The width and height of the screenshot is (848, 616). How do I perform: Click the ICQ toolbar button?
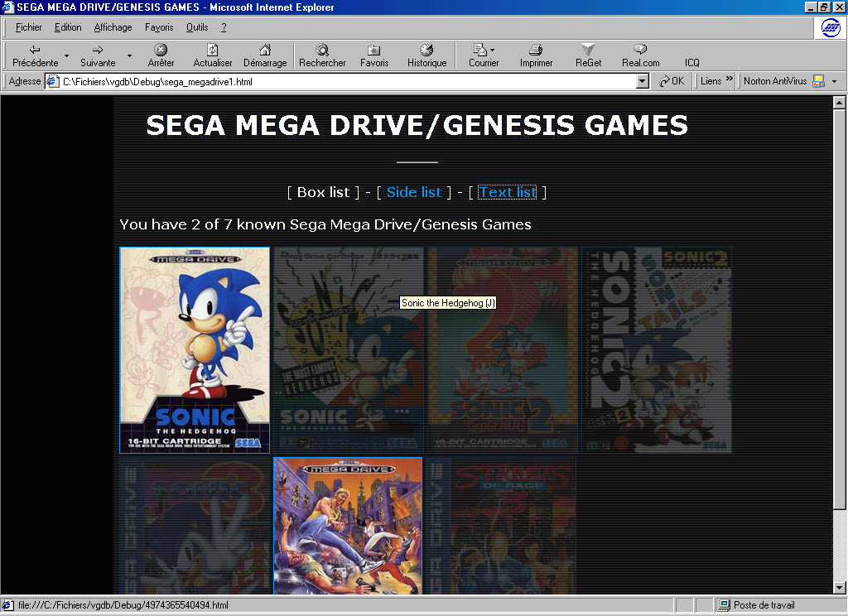coord(691,63)
